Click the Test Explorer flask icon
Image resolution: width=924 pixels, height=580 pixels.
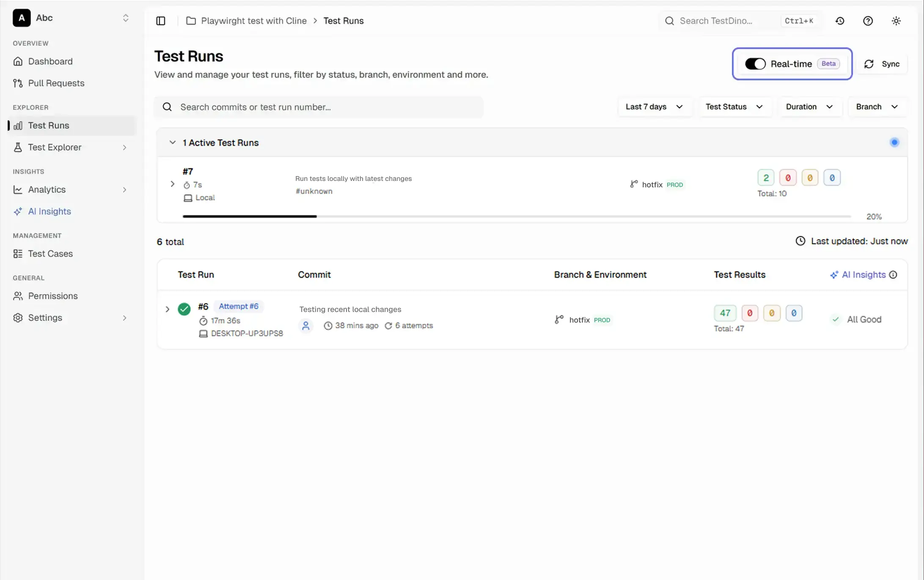[x=18, y=148]
